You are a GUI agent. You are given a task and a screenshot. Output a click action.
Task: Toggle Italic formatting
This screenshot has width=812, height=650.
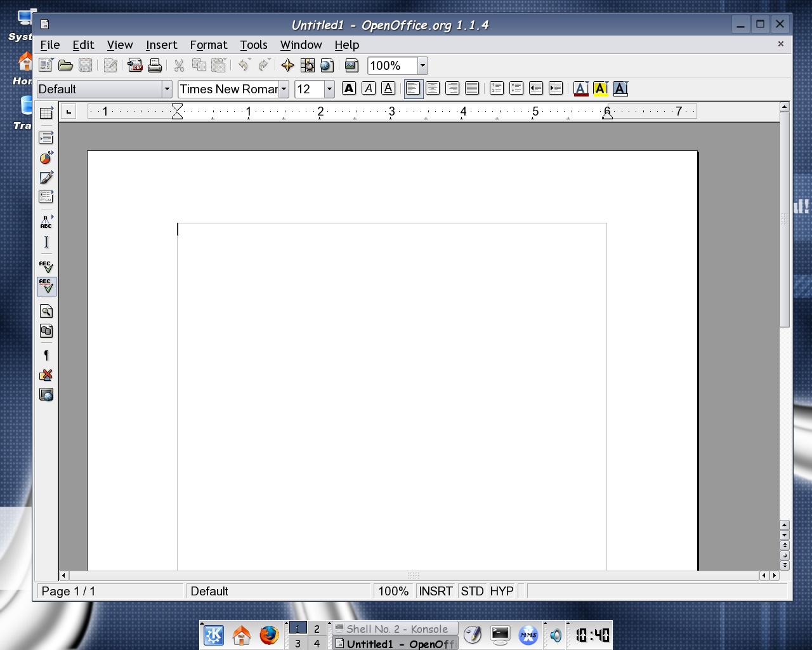click(369, 89)
